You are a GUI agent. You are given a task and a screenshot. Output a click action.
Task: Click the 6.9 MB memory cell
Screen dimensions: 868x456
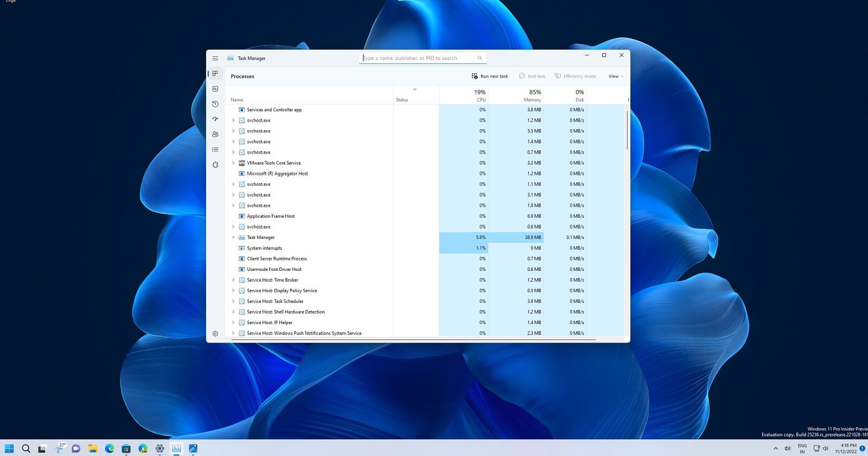[515, 216]
